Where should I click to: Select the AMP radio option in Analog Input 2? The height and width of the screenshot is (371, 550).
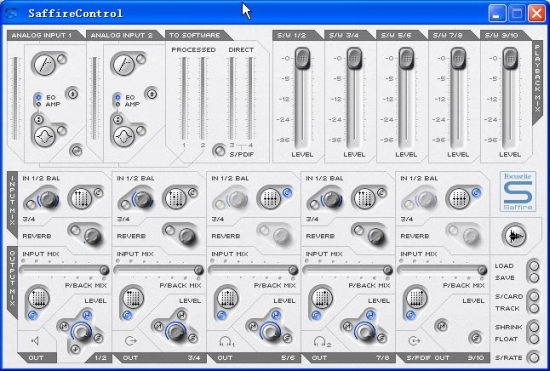click(118, 104)
